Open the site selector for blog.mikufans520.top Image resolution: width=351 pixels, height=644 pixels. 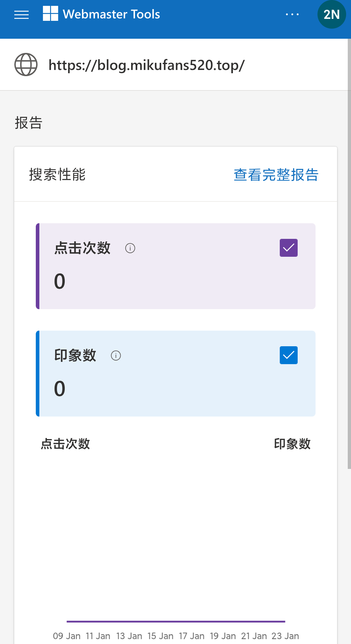click(x=146, y=65)
